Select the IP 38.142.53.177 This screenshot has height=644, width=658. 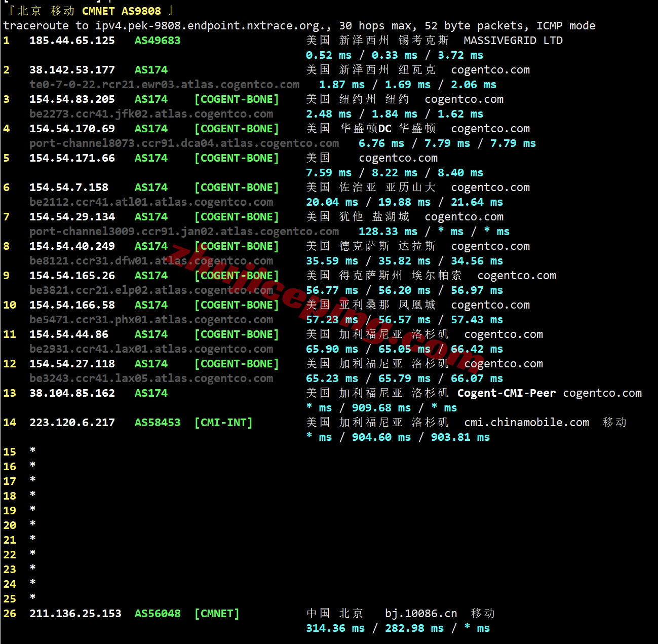(72, 70)
